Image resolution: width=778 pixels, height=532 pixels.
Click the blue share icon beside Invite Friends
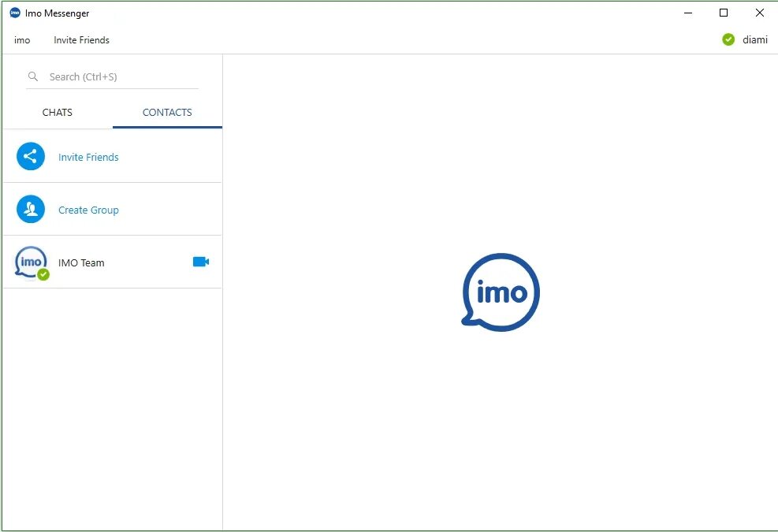[31, 156]
